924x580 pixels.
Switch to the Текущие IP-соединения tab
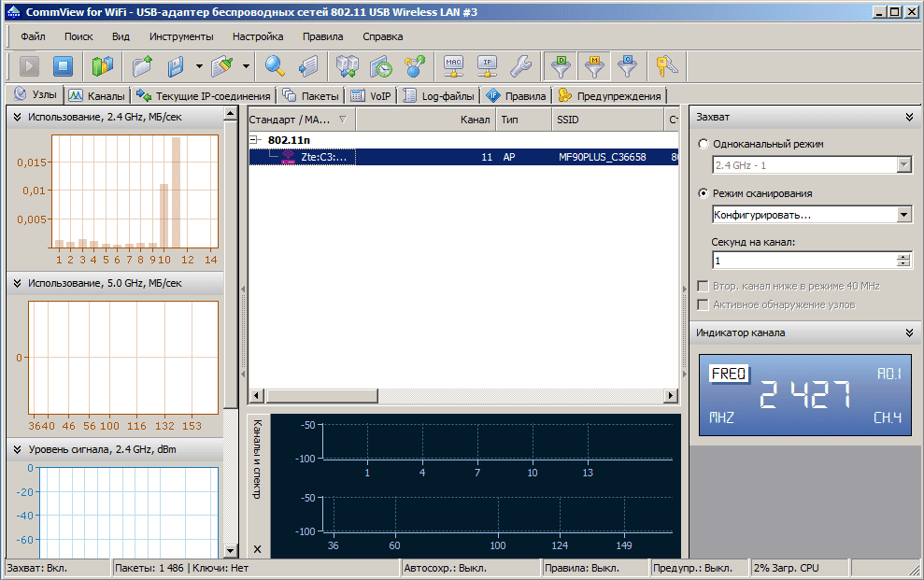click(x=204, y=95)
